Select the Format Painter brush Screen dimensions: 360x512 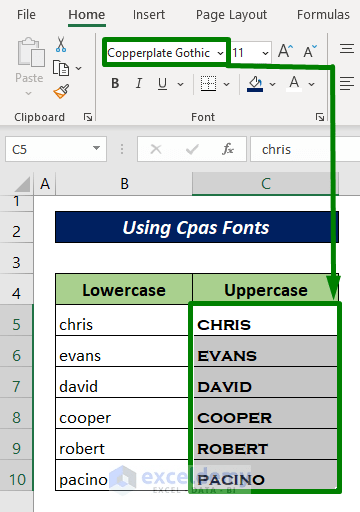click(x=61, y=91)
